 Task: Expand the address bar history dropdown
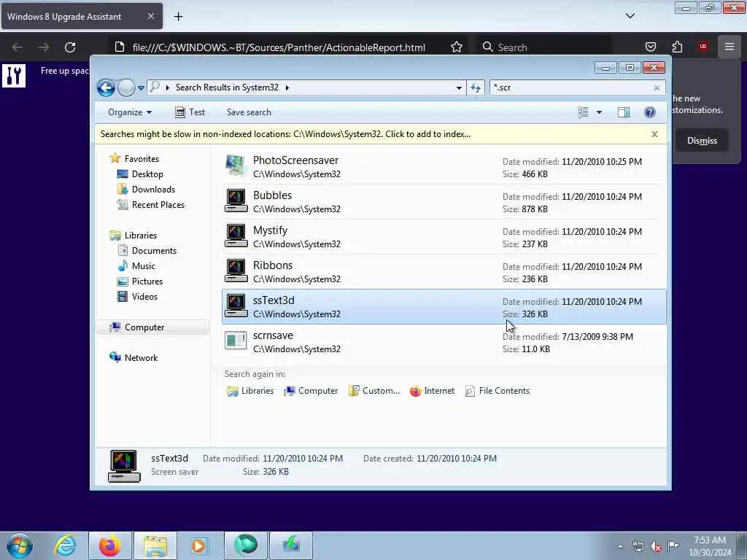click(459, 87)
